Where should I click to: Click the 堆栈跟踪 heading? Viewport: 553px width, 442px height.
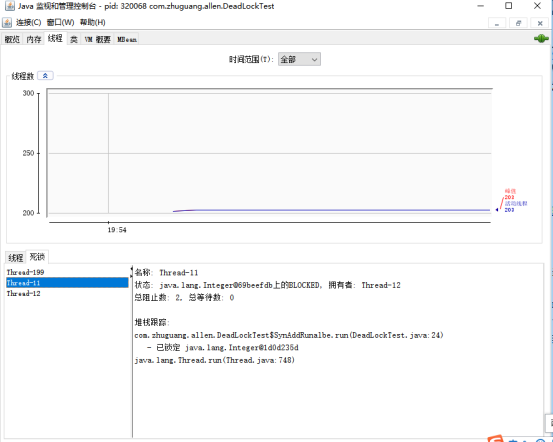coord(152,322)
